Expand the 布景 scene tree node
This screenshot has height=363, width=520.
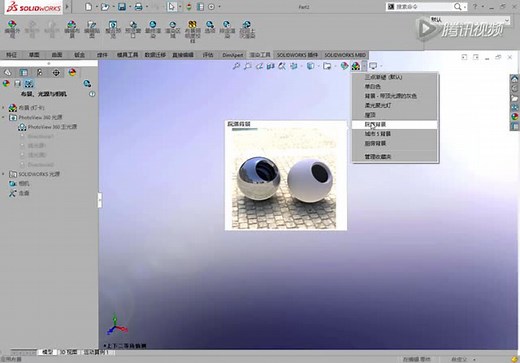pos(4,108)
